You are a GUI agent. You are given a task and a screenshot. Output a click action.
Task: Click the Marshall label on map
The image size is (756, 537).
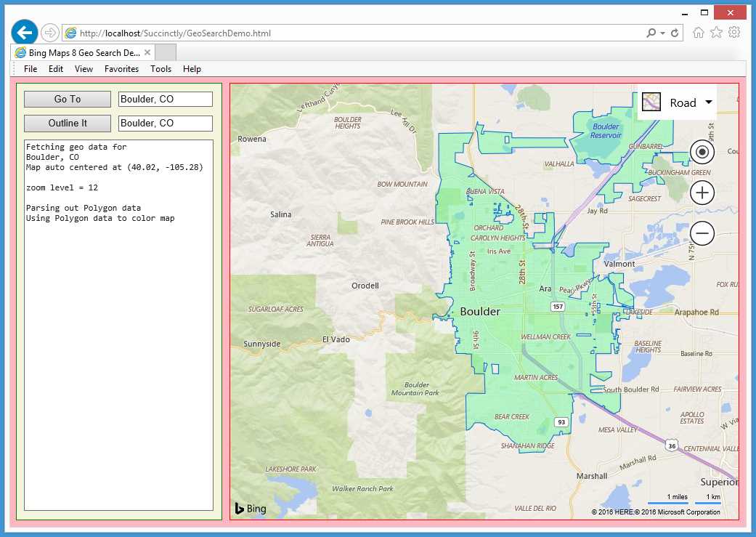point(592,476)
